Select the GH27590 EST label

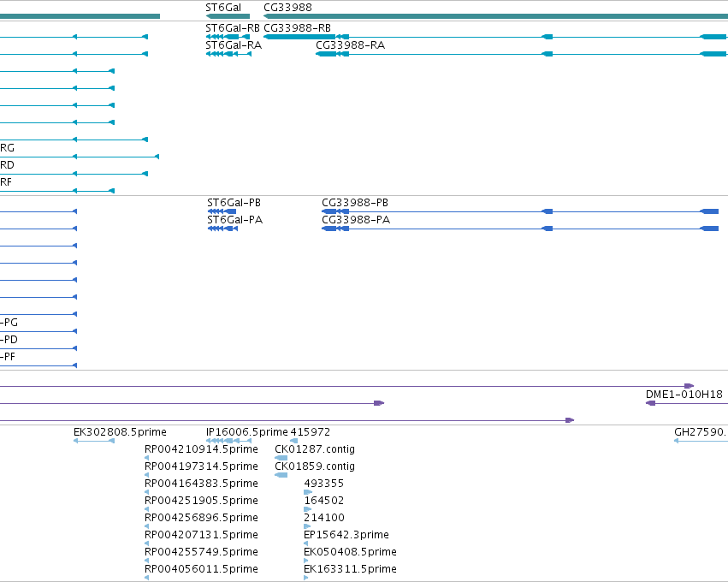coord(701,432)
